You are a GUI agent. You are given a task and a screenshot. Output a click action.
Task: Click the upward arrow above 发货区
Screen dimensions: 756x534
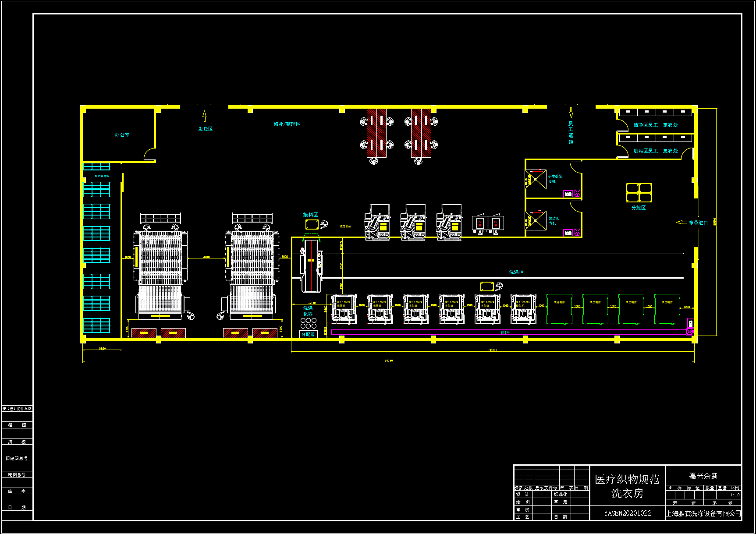click(204, 116)
